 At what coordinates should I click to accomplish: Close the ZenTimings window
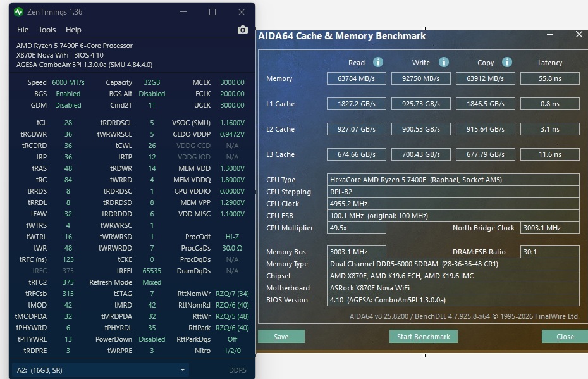[x=242, y=12]
